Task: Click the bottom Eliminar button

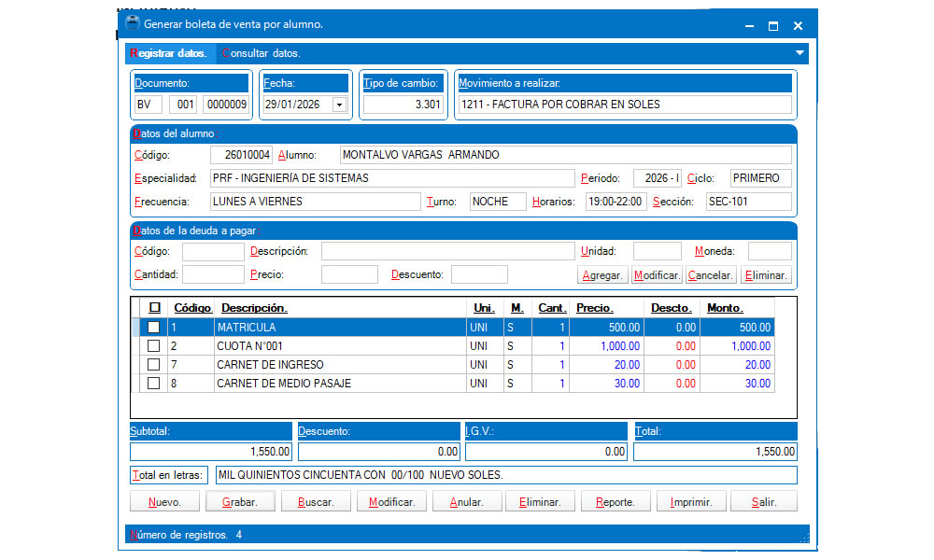Action: point(540,502)
